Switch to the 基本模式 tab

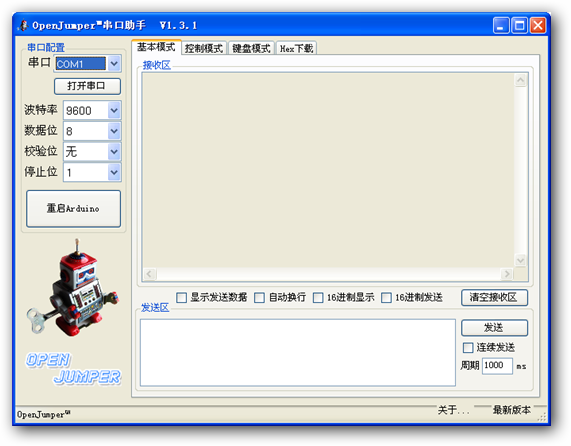pos(156,47)
